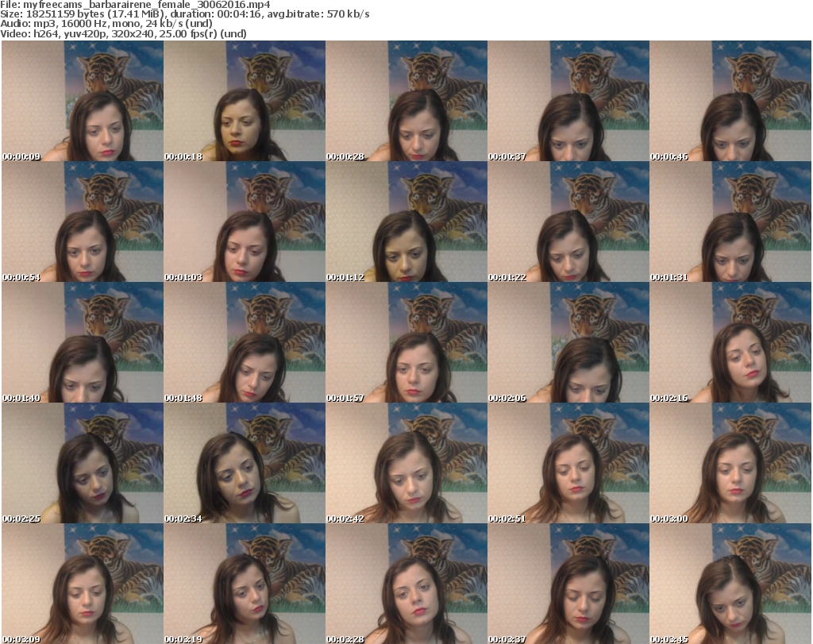Select the thumbnail timestamped 00:01:22

pyautogui.click(x=568, y=222)
